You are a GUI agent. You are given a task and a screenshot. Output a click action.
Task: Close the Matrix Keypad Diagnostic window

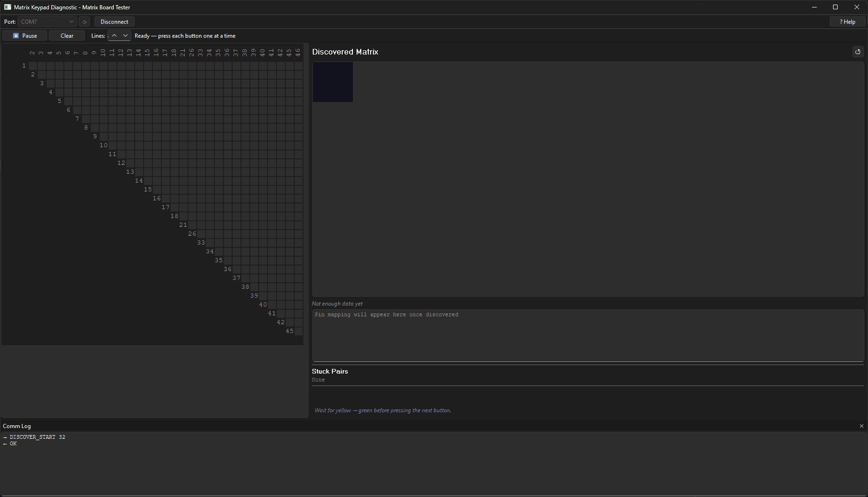857,7
